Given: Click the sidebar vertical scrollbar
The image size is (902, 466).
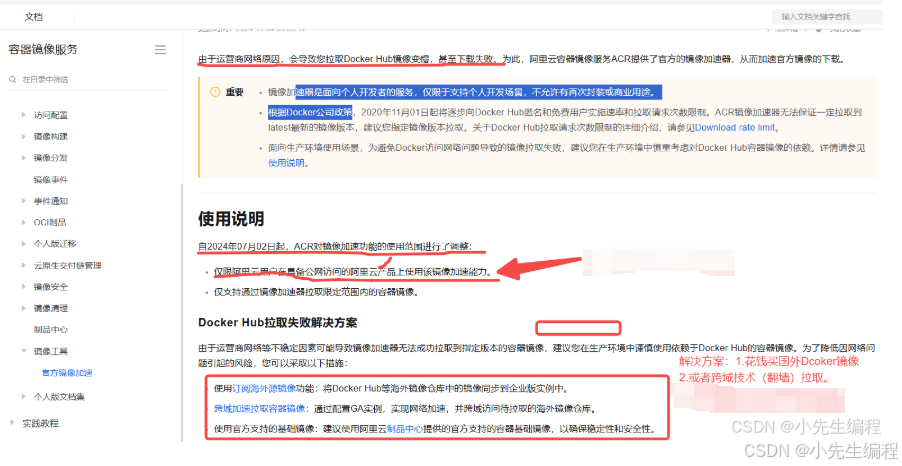Looking at the screenshot, I should [182, 311].
